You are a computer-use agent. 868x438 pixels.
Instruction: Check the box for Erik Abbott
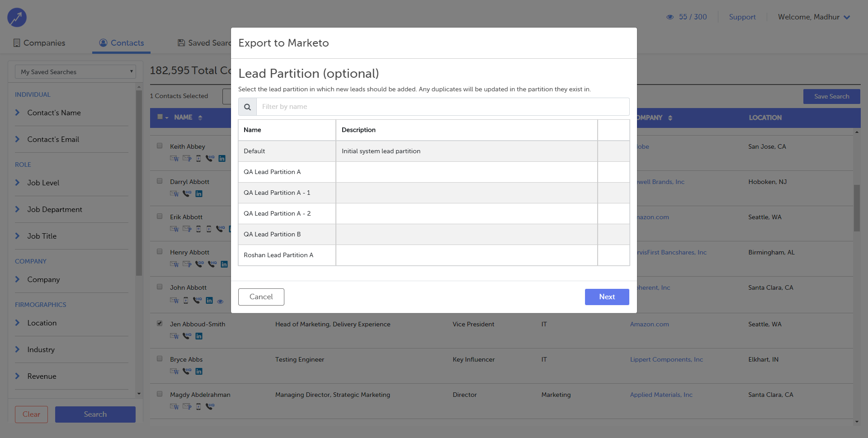(x=160, y=216)
